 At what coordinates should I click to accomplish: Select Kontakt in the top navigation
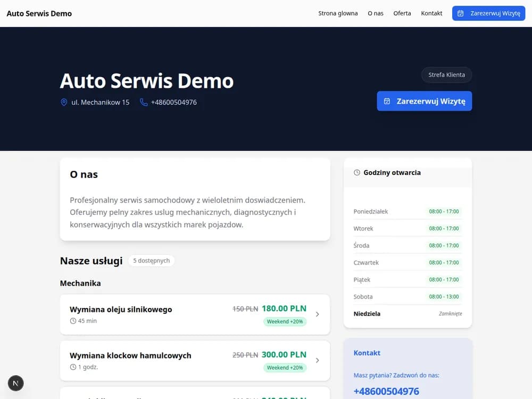431,13
